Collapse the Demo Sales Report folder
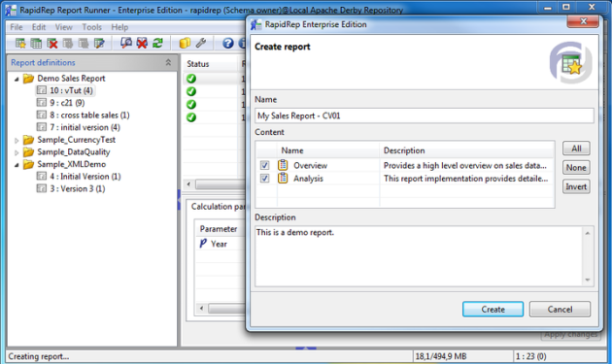The height and width of the screenshot is (364, 612). [x=17, y=79]
